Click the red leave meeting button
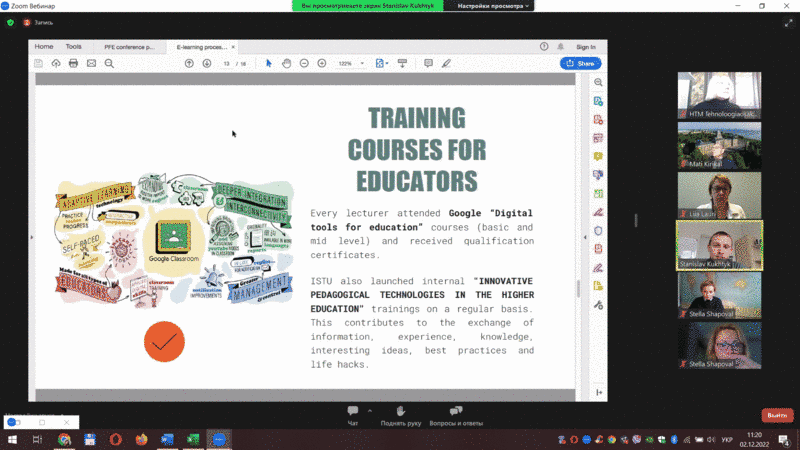 click(x=777, y=415)
